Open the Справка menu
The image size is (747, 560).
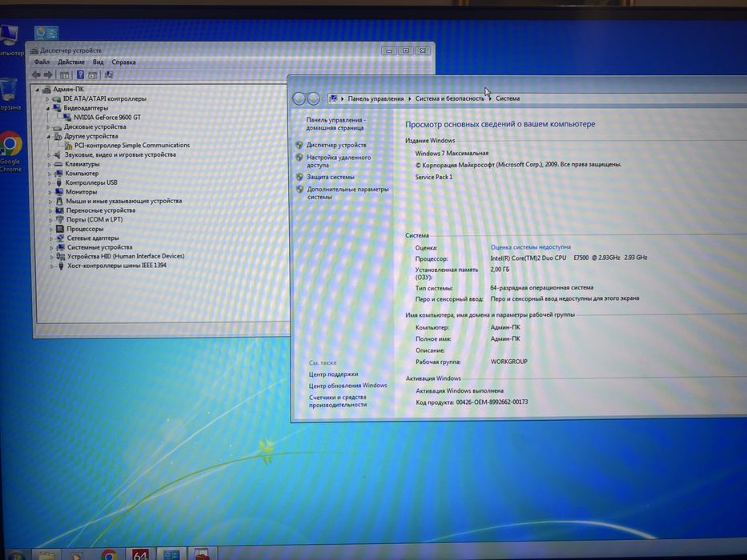tap(124, 62)
